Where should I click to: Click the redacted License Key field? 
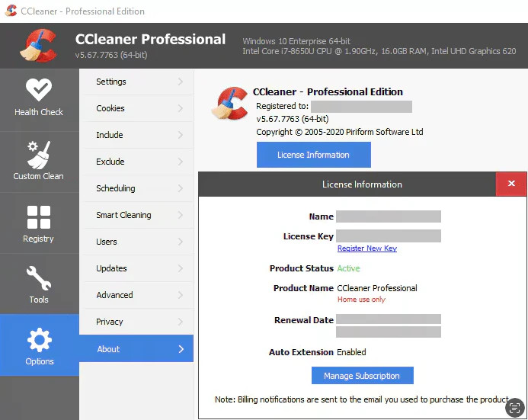(x=389, y=236)
